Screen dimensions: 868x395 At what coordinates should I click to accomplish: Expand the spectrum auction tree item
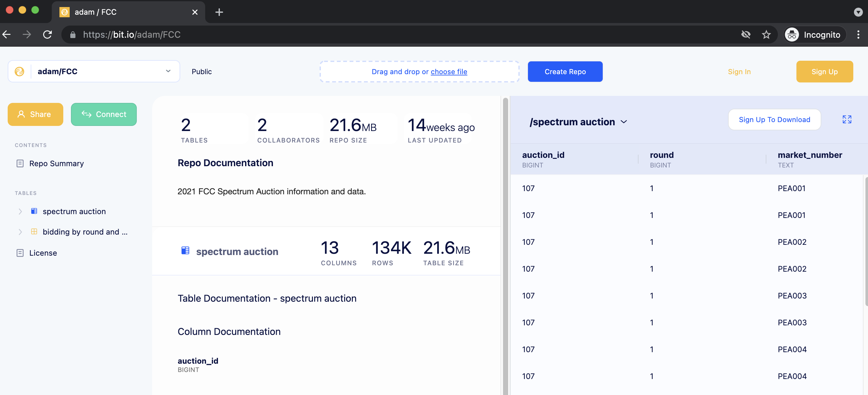tap(20, 211)
